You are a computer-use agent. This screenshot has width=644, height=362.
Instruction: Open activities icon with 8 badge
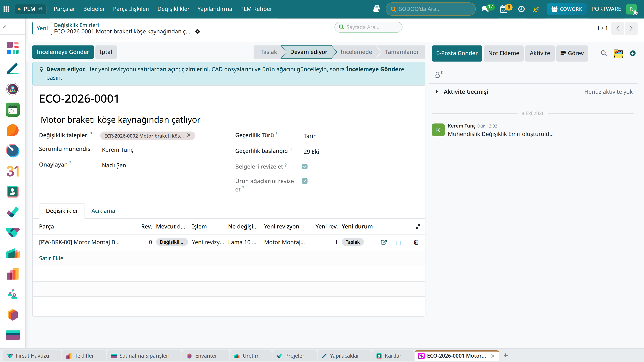(504, 9)
